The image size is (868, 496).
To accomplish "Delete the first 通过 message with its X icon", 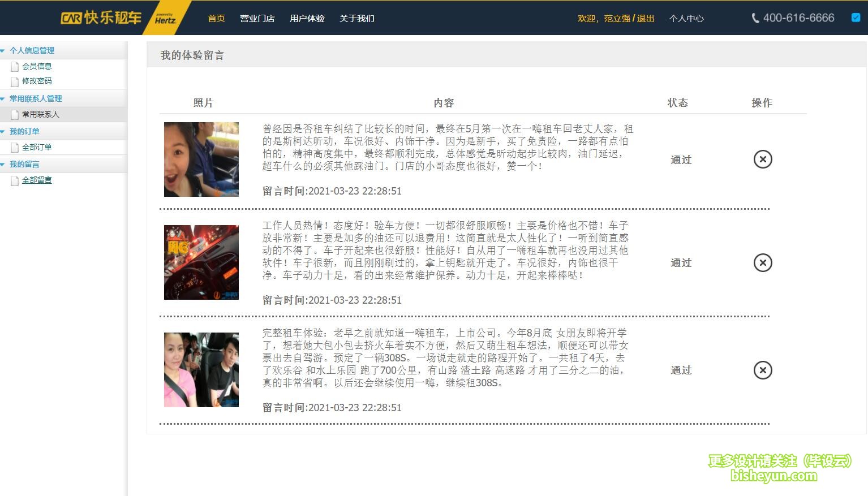I will (x=763, y=159).
